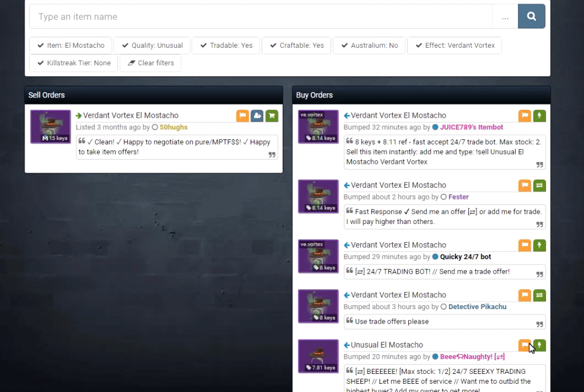Toggle the Item: El Mostacho filter
The width and height of the screenshot is (584, 392).
(71, 45)
